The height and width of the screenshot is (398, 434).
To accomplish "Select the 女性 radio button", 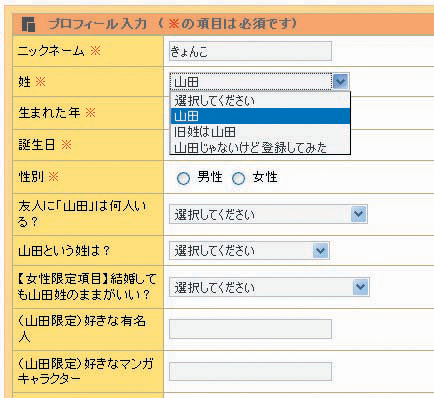I will 238,178.
